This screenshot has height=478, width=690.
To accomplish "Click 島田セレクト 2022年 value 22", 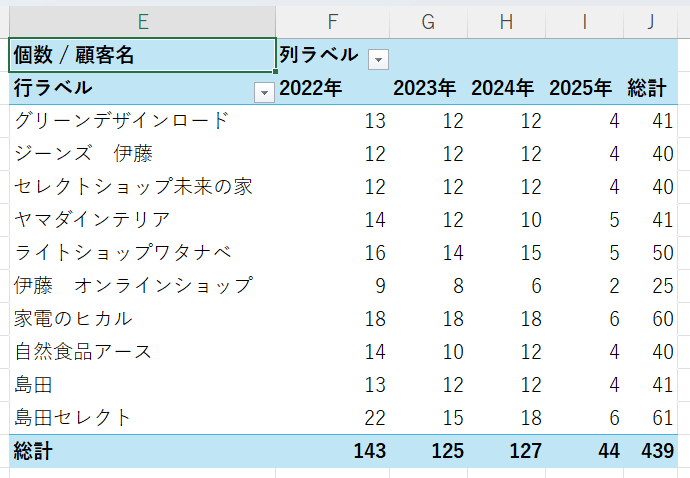I will pyautogui.click(x=374, y=418).
